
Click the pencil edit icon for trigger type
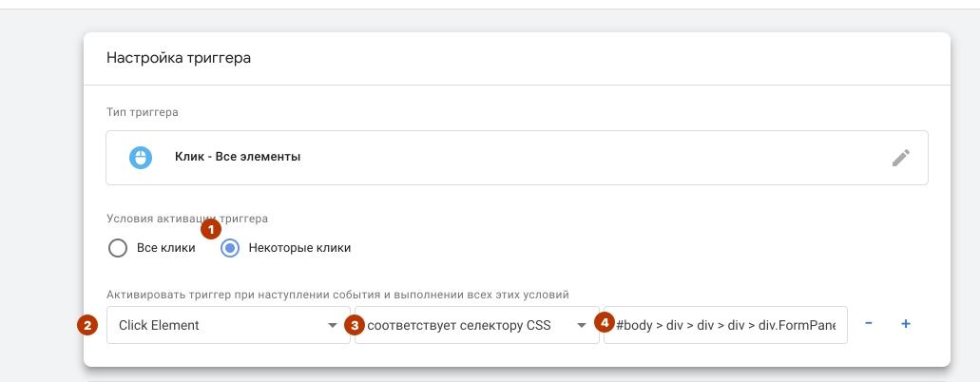[x=900, y=158]
